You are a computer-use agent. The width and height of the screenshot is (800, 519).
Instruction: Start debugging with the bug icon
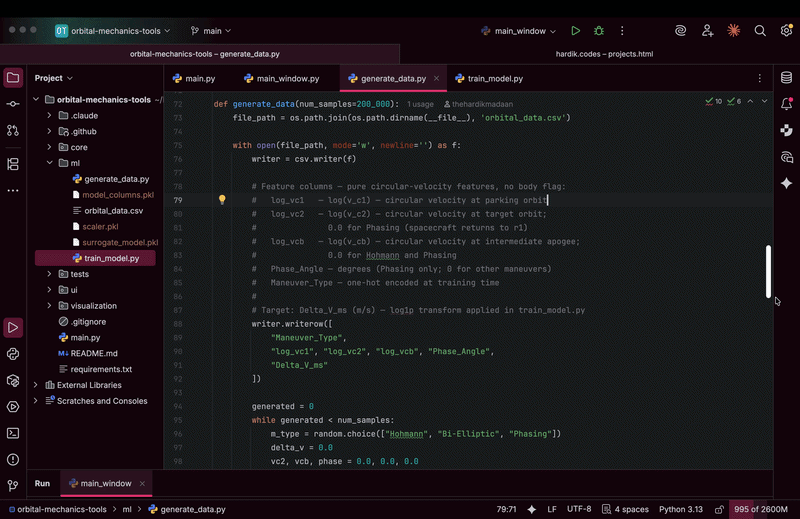[599, 31]
